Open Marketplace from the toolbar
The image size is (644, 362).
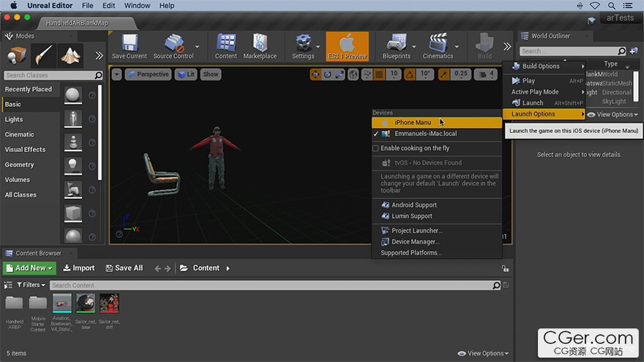tap(260, 46)
